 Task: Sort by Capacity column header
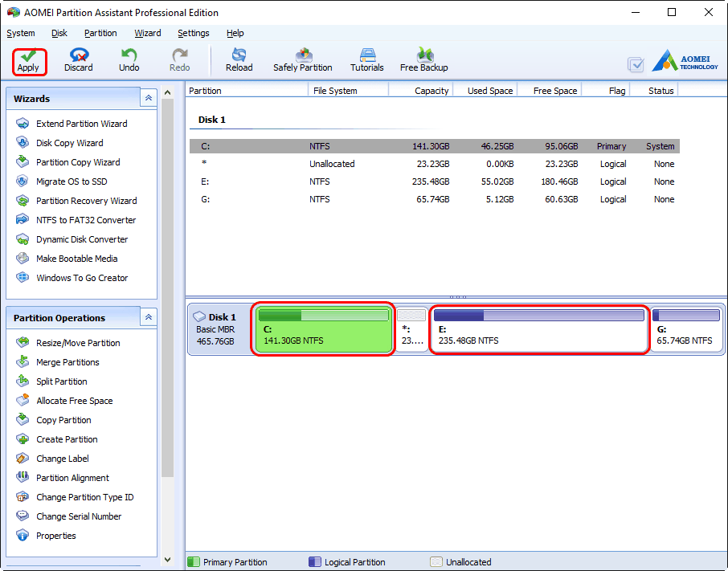pyautogui.click(x=420, y=91)
